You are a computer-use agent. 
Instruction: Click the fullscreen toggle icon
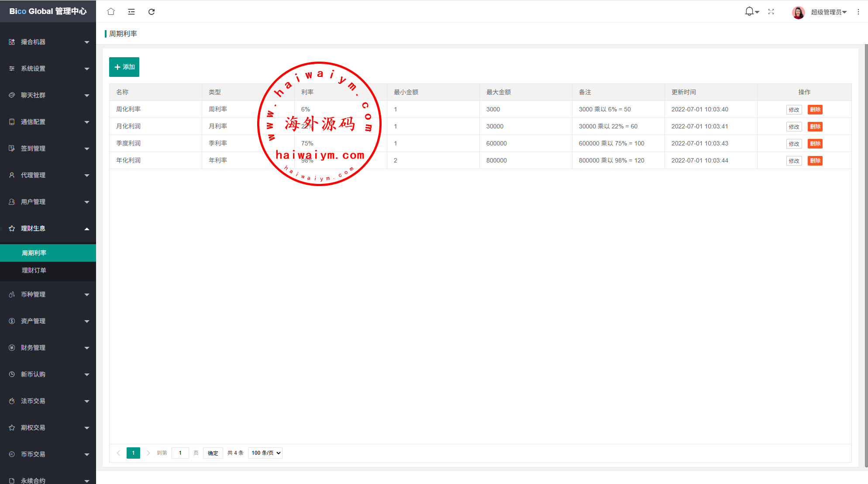[x=771, y=12]
